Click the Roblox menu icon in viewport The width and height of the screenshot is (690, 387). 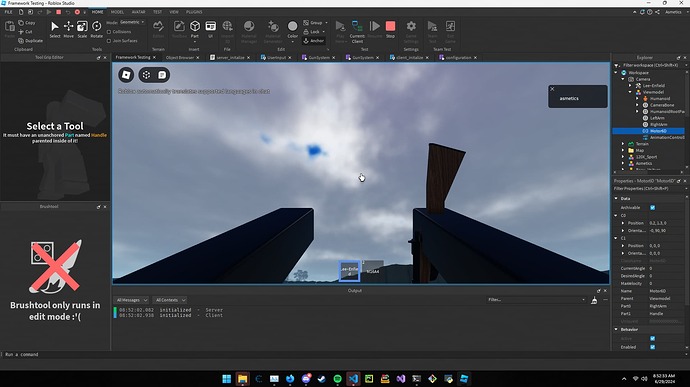(126, 75)
